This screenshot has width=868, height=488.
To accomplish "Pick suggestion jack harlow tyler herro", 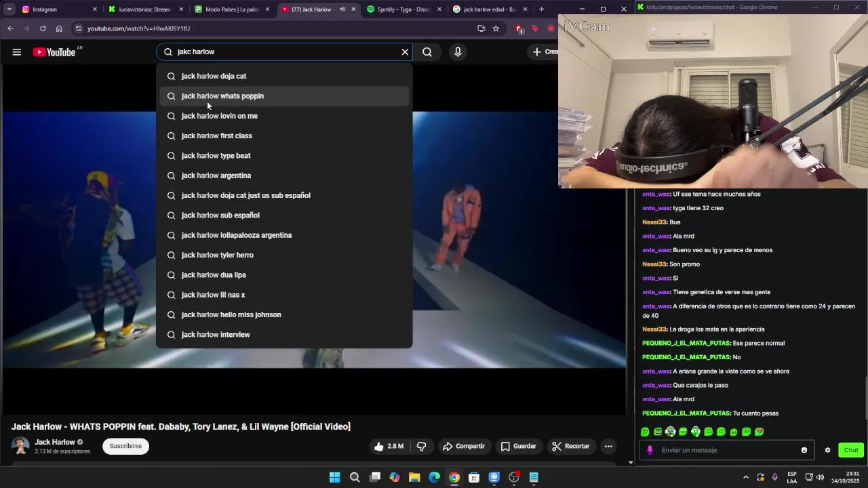I will coord(284,255).
